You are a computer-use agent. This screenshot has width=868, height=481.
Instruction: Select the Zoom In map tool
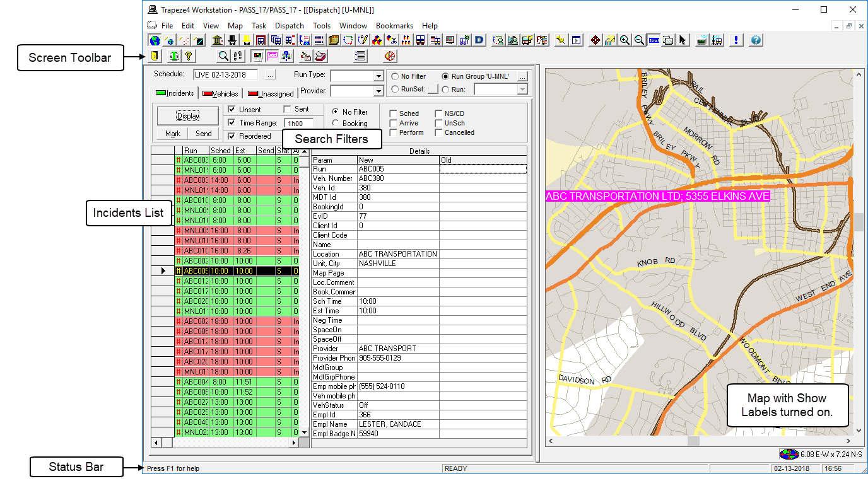tap(625, 40)
